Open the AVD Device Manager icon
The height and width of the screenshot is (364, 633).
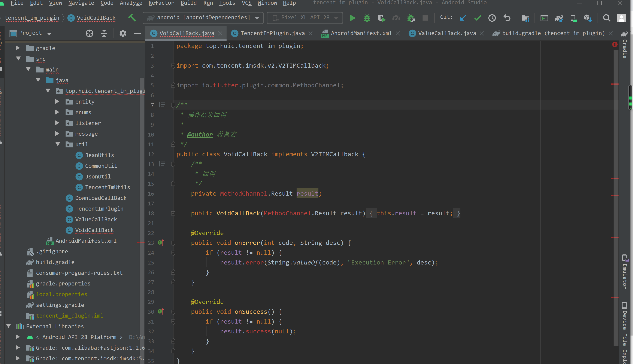[x=574, y=18]
